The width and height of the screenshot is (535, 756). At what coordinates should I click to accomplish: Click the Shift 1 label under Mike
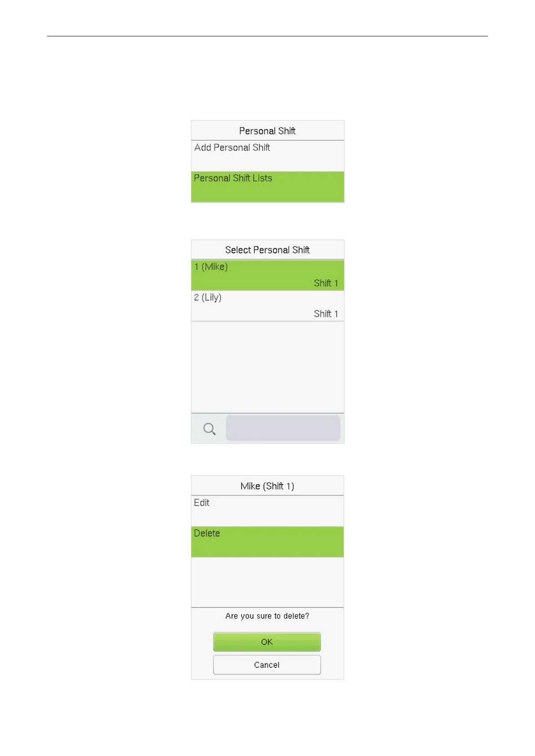pos(326,283)
